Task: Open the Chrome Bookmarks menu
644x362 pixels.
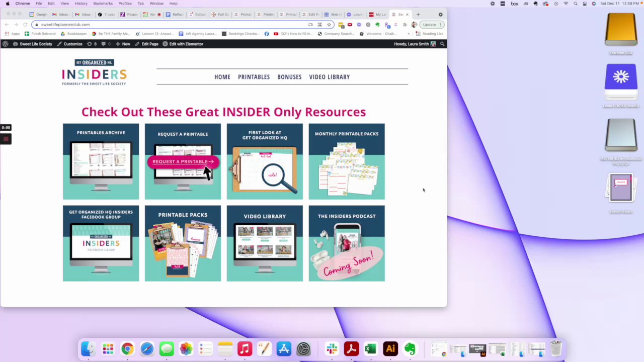Action: (103, 4)
